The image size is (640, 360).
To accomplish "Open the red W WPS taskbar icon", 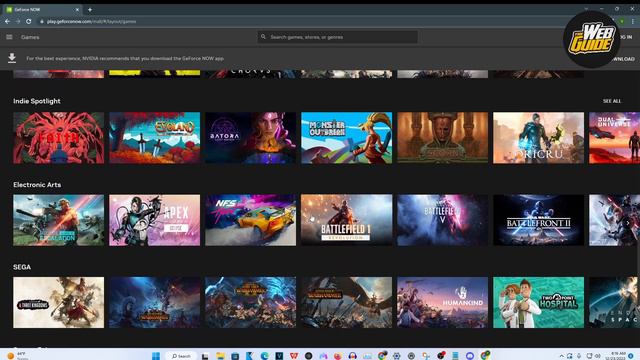I will [294, 356].
